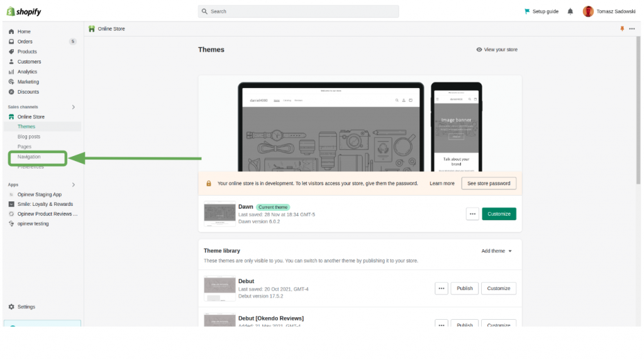Click the orange pin icon in the header
The height and width of the screenshot is (360, 644).
pyautogui.click(x=622, y=29)
